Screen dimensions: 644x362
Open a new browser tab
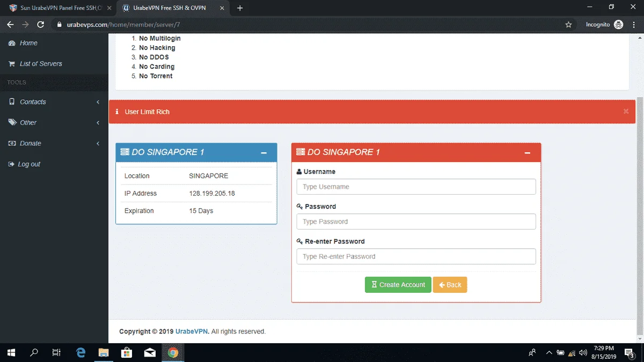tap(240, 8)
